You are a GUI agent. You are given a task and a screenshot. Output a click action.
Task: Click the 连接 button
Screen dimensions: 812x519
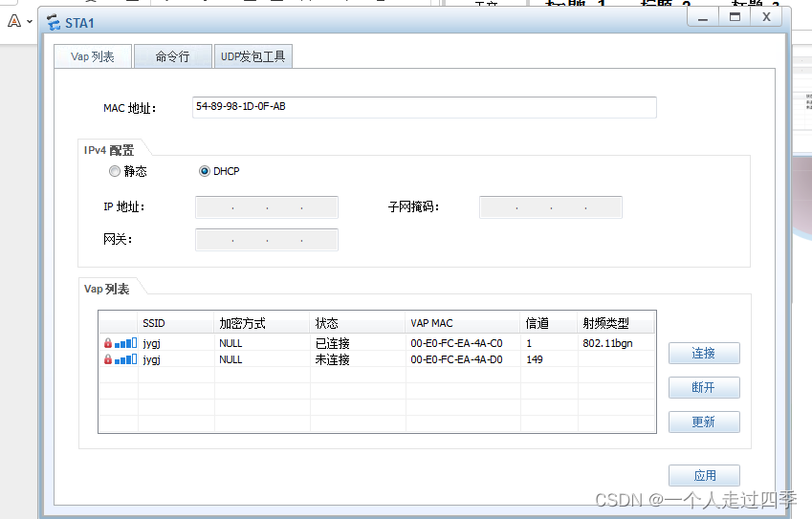pos(704,354)
